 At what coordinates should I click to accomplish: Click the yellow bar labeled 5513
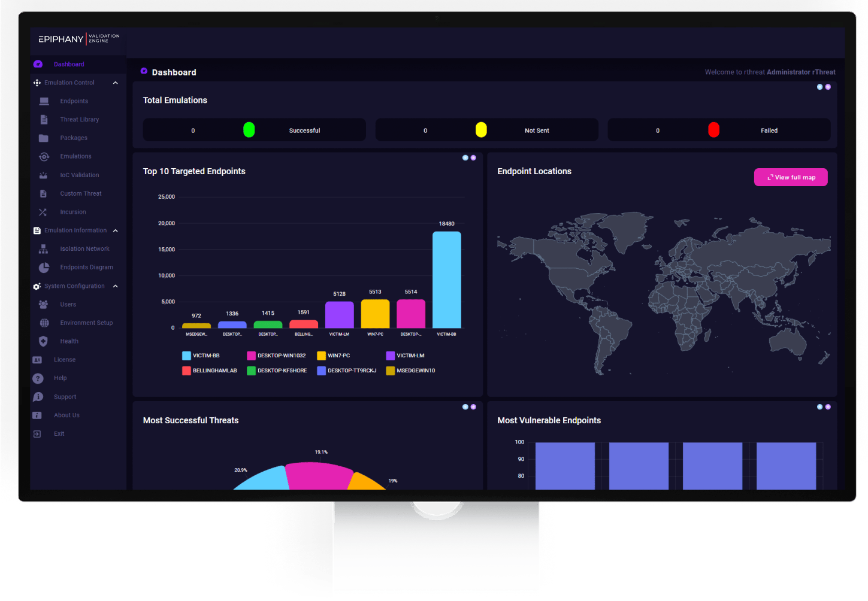click(375, 314)
